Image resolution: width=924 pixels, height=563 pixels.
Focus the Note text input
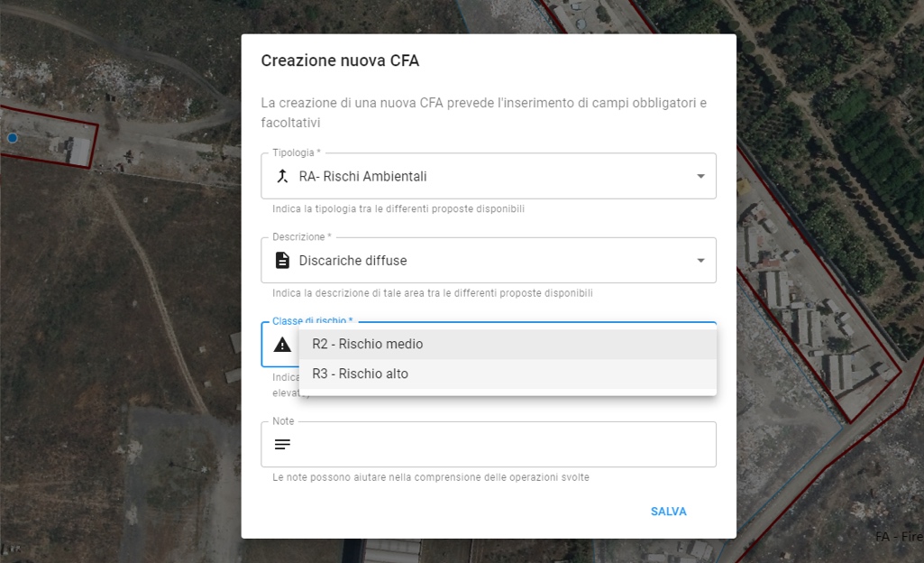(496, 444)
